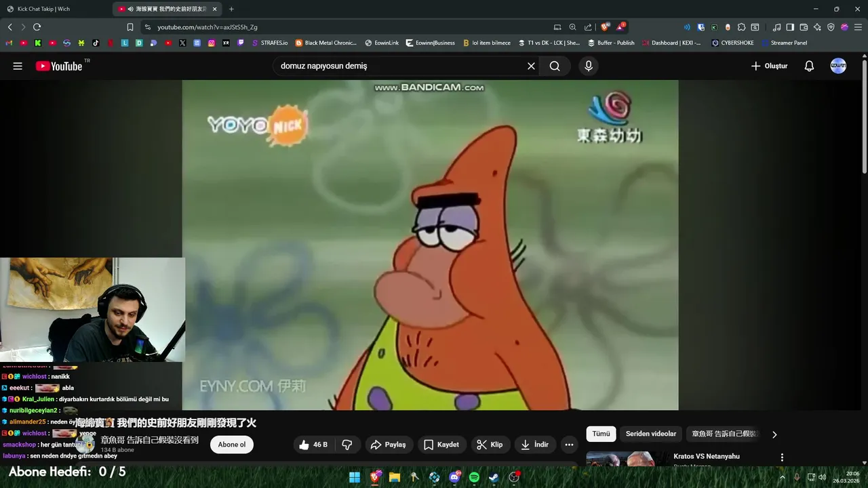Clear the search text with the X icon
This screenshot has width=868, height=488.
[x=531, y=66]
